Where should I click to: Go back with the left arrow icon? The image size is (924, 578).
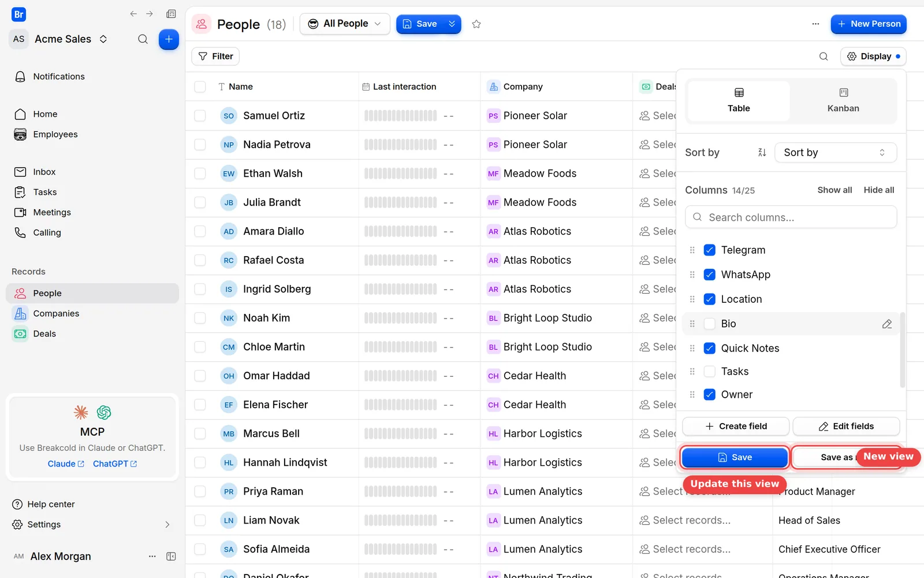133,14
